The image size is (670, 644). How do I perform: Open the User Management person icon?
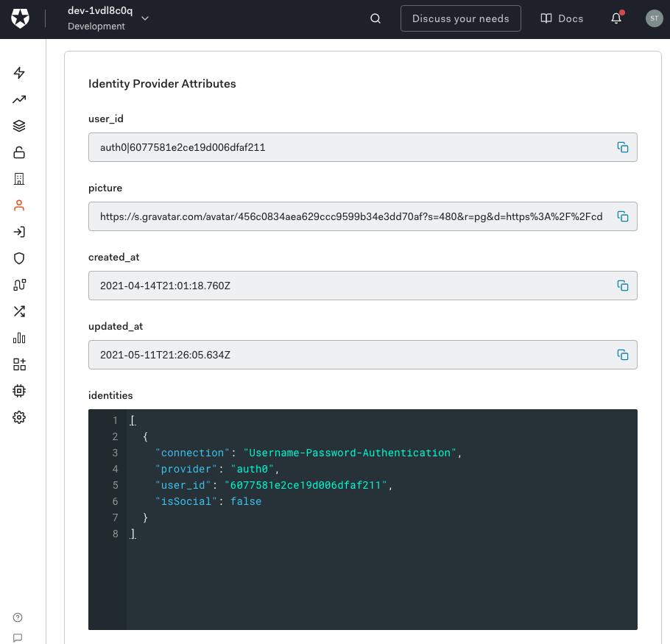click(18, 205)
